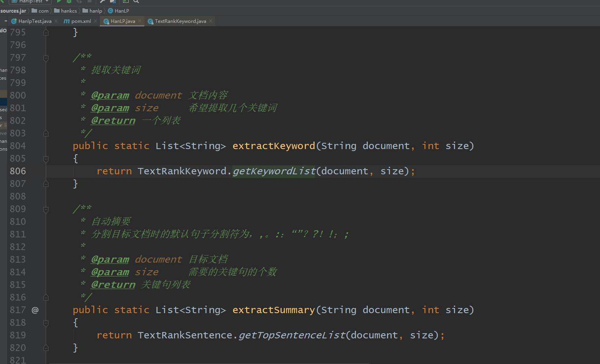Click the return keyword on line 806
This screenshot has height=364, width=600.
(x=114, y=171)
